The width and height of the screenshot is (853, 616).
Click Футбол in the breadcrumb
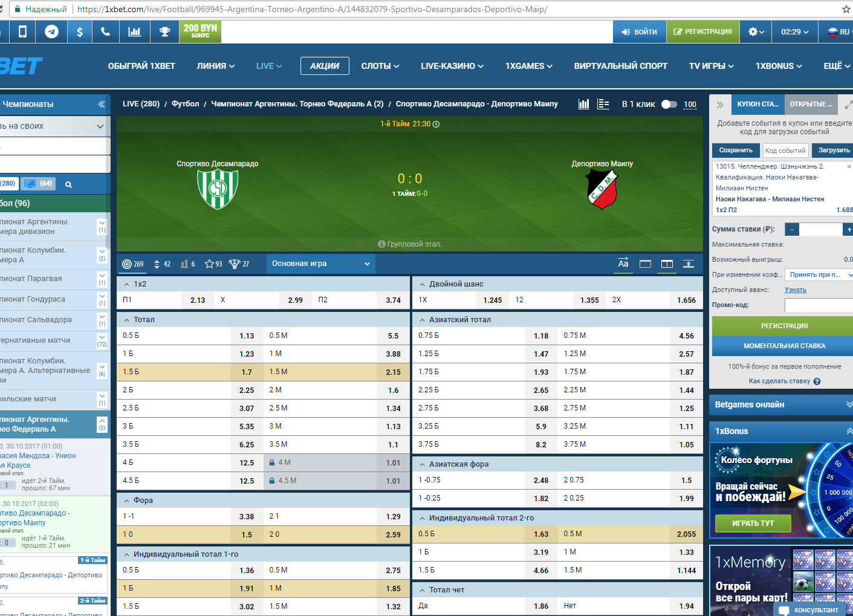[x=185, y=104]
